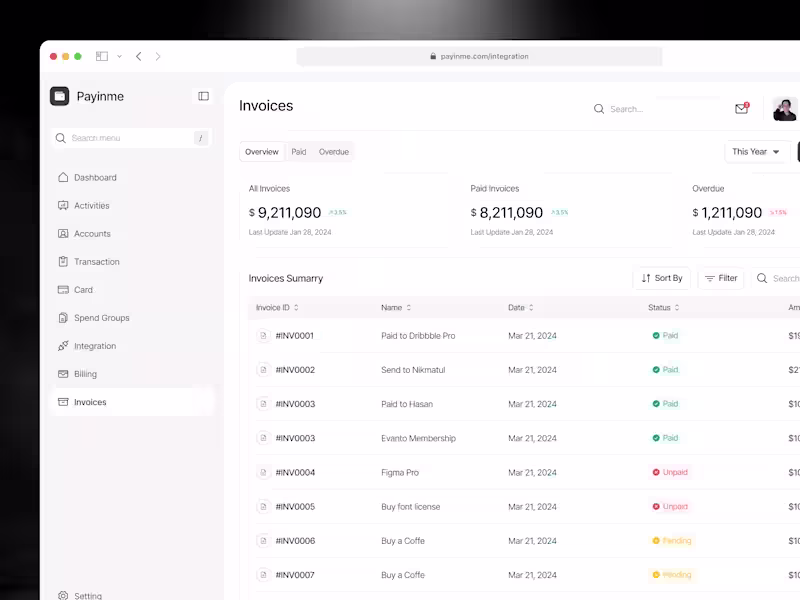The height and width of the screenshot is (600, 800).
Task: Select 'Figma Pro' invoice name
Action: click(x=400, y=472)
